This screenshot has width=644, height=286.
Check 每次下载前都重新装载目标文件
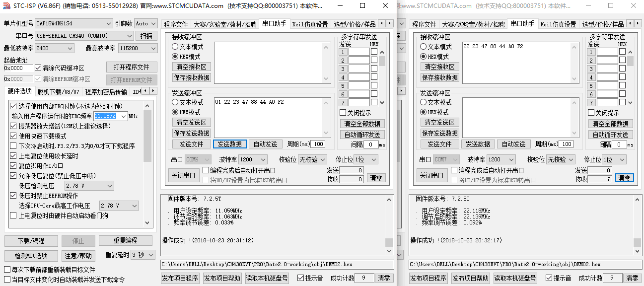[x=7, y=270]
